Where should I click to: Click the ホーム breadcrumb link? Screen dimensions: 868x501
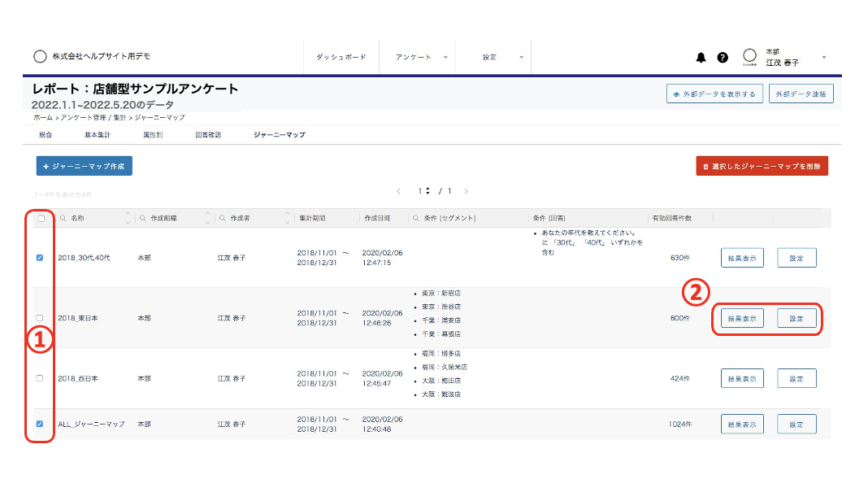coord(43,117)
